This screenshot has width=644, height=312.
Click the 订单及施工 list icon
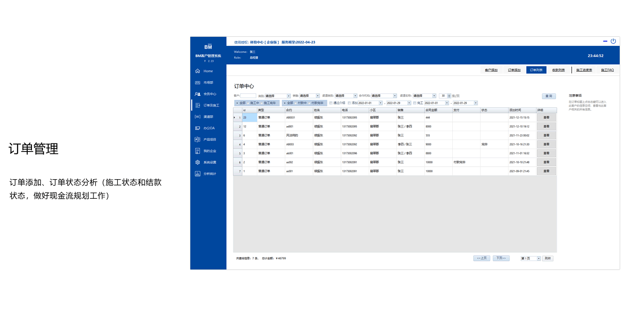point(197,105)
